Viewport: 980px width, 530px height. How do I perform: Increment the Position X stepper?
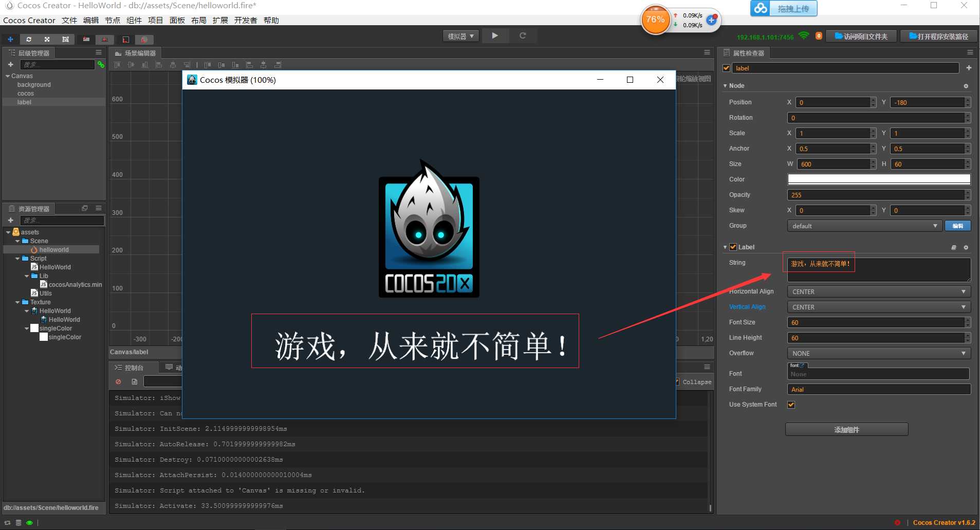click(873, 100)
